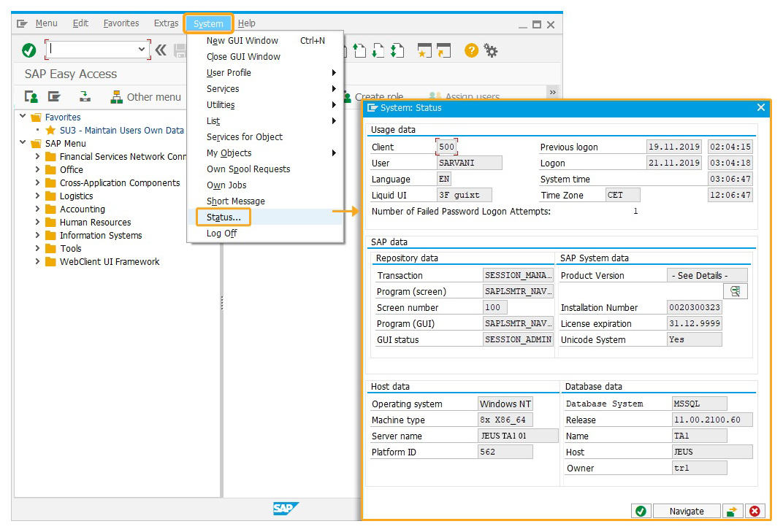Select Status... in System menu
Image resolution: width=783 pixels, height=532 pixels.
[x=265, y=217]
